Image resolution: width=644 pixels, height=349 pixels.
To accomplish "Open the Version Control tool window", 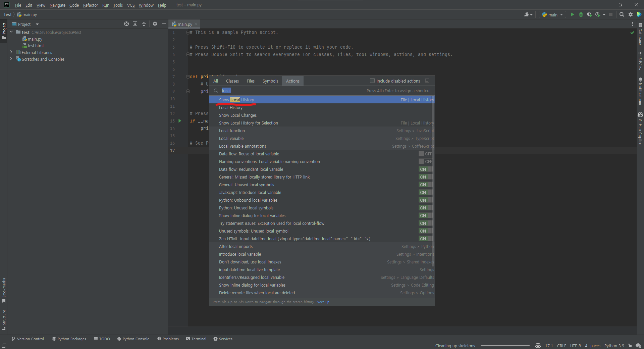I will coord(28,339).
